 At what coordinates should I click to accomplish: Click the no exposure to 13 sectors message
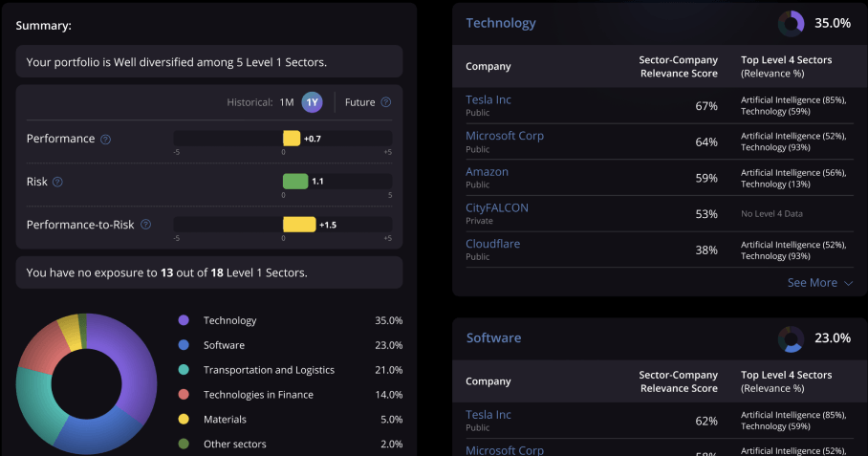point(209,272)
